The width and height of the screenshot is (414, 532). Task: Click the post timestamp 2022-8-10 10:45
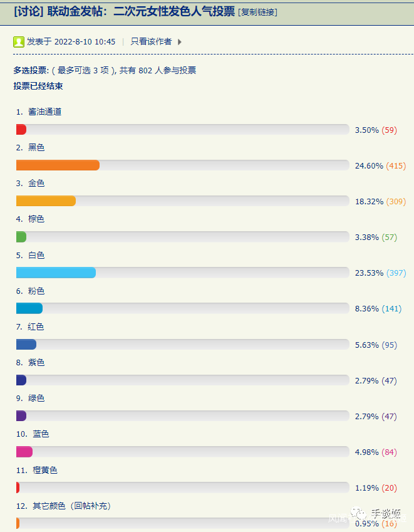click(x=85, y=42)
